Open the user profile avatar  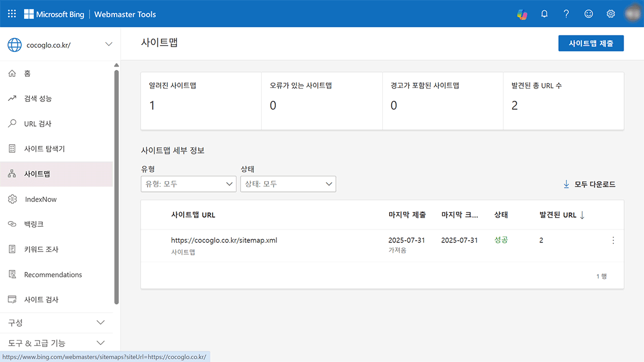click(x=633, y=14)
